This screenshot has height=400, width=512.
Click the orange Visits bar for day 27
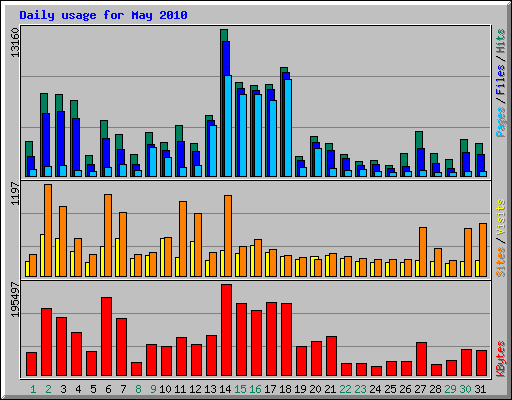(423, 252)
